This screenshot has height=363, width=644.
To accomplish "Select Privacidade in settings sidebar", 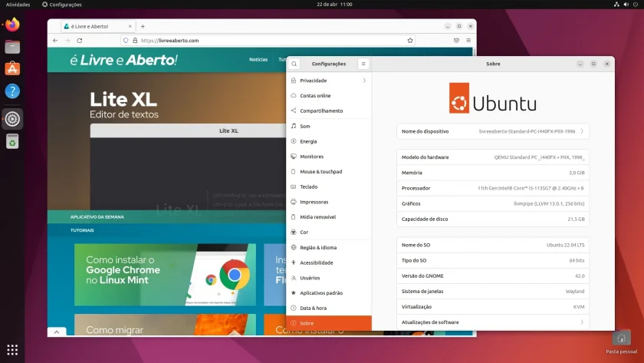I will click(329, 81).
